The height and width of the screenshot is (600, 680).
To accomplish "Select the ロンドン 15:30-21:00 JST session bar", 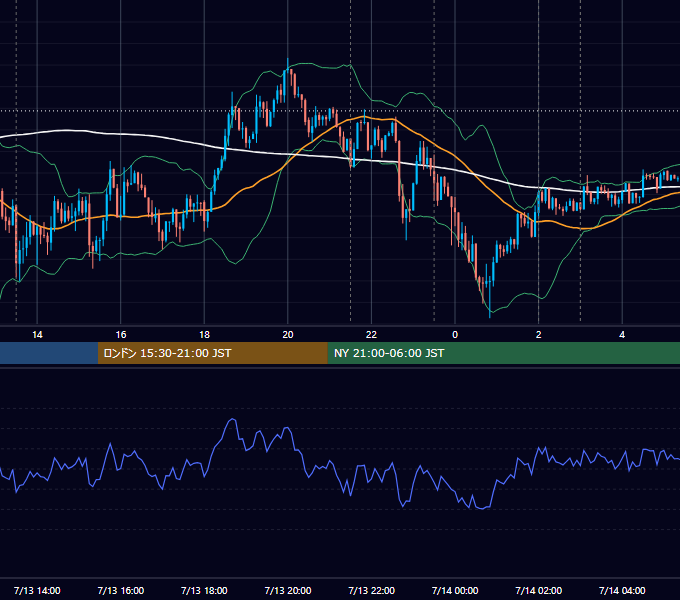I will click(x=212, y=353).
